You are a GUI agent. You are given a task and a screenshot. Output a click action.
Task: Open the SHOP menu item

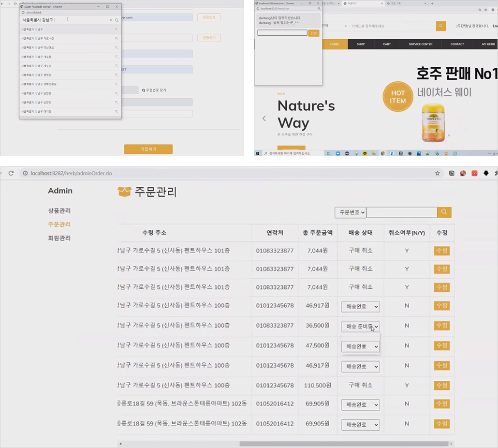(361, 44)
